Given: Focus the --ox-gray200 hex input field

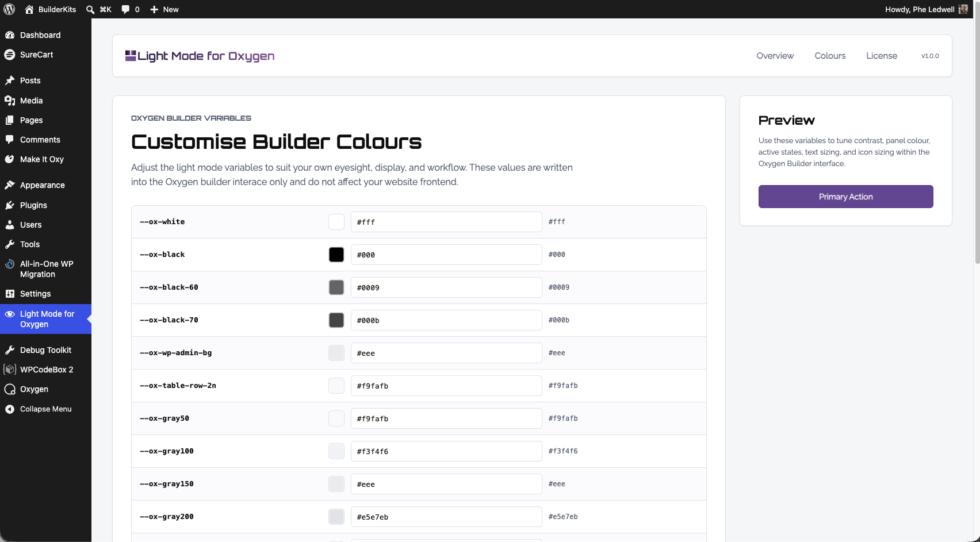Looking at the screenshot, I should coord(446,517).
